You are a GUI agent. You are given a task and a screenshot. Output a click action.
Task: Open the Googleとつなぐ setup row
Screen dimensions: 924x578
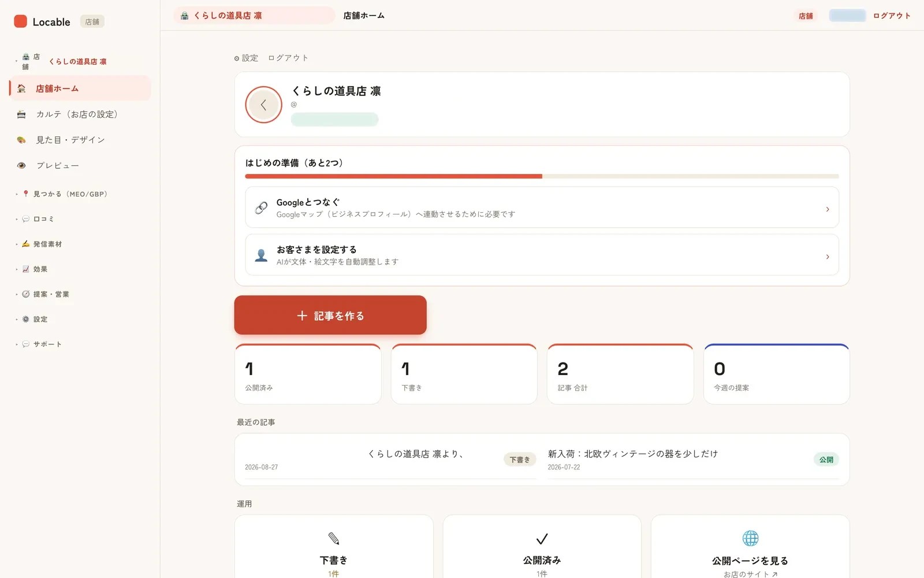click(542, 208)
